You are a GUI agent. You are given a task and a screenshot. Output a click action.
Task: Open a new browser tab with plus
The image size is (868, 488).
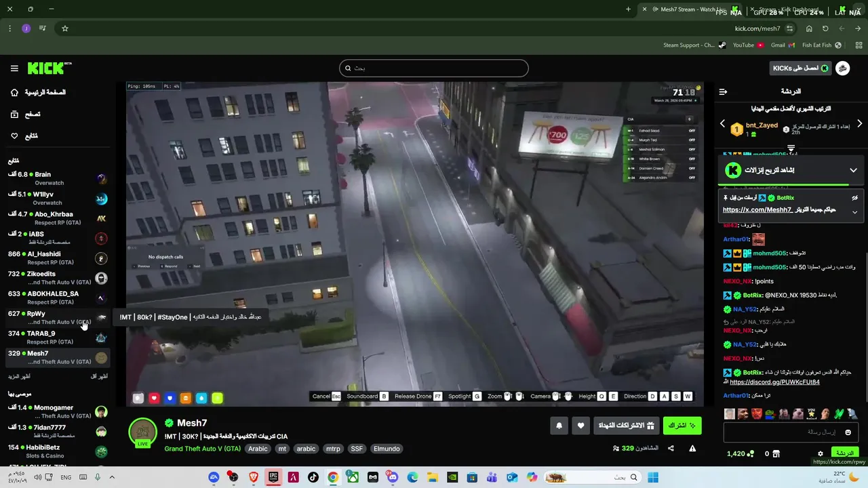point(628,9)
